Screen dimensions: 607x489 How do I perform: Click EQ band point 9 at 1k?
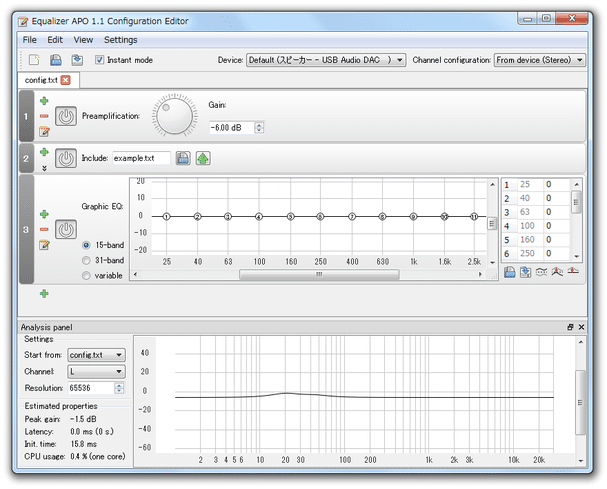coord(413,216)
